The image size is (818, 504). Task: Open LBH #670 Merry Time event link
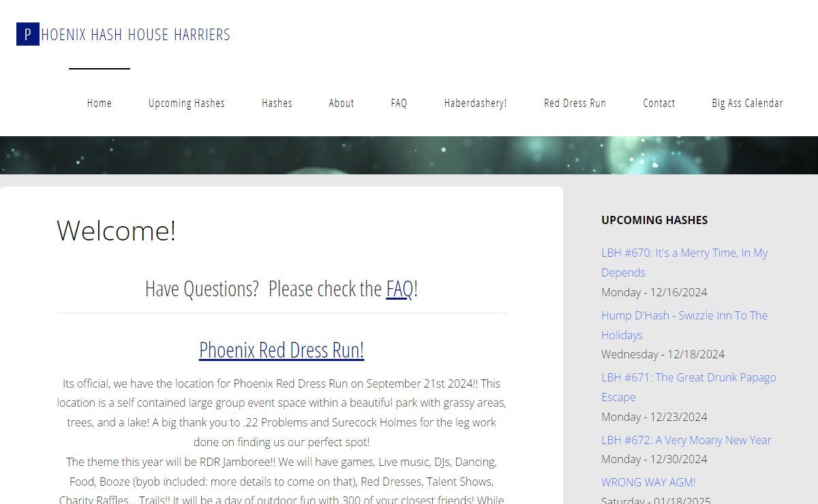pos(684,253)
